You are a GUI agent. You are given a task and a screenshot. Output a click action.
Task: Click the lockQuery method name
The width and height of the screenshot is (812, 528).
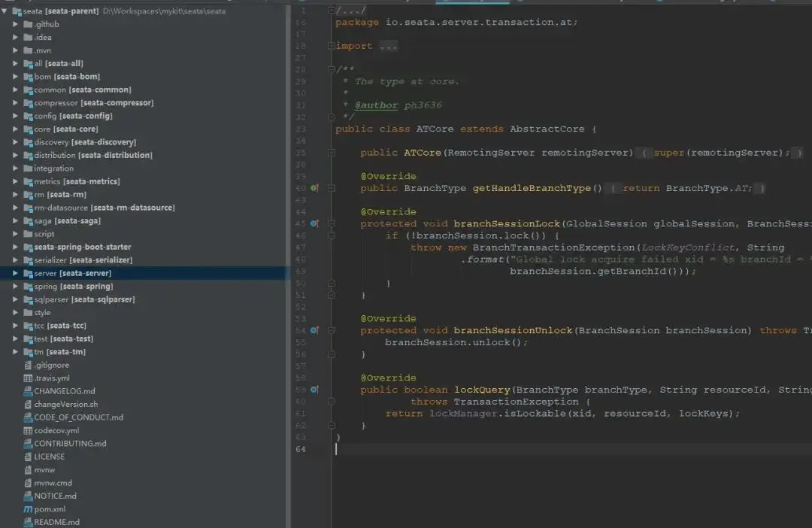[x=482, y=390]
